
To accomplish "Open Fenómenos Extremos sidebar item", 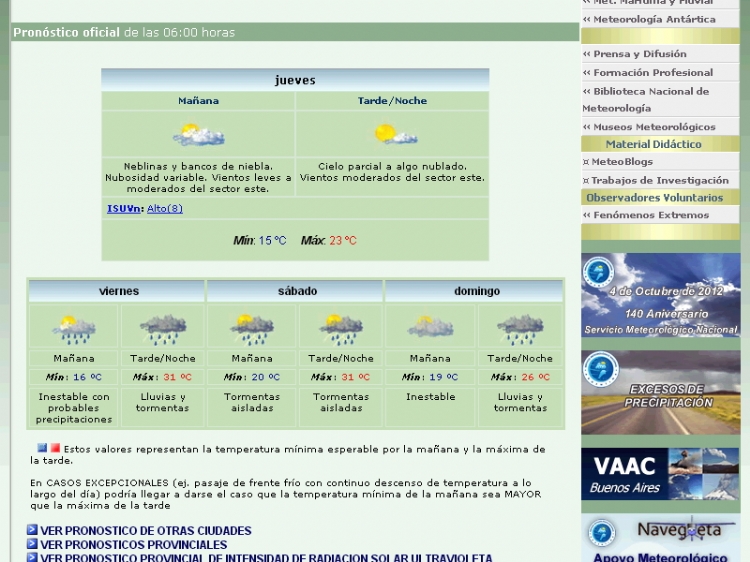I will [x=660, y=215].
